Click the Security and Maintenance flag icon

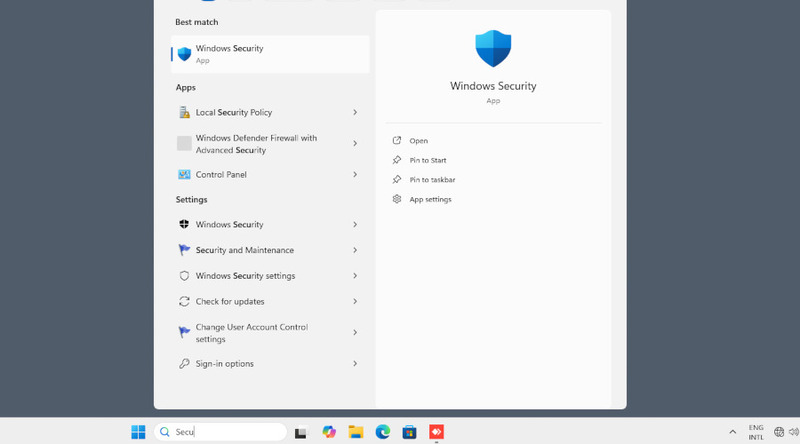click(x=184, y=250)
